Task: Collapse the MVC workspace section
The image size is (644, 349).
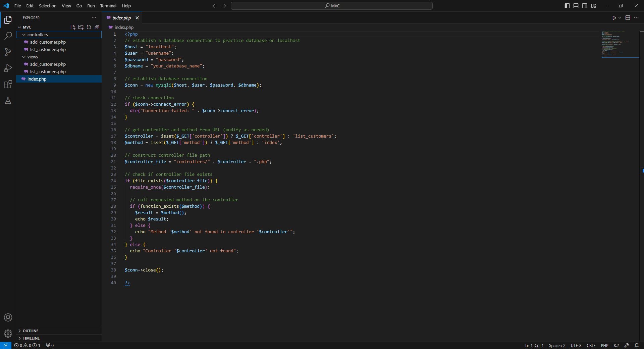Action: click(x=27, y=27)
